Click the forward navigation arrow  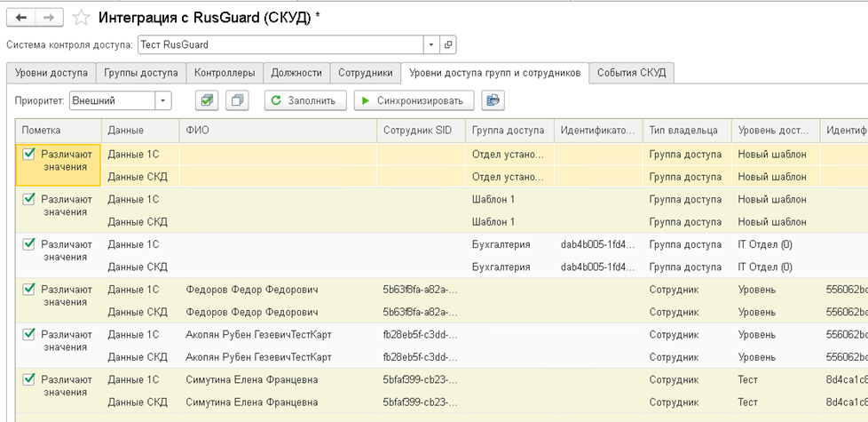(x=50, y=17)
